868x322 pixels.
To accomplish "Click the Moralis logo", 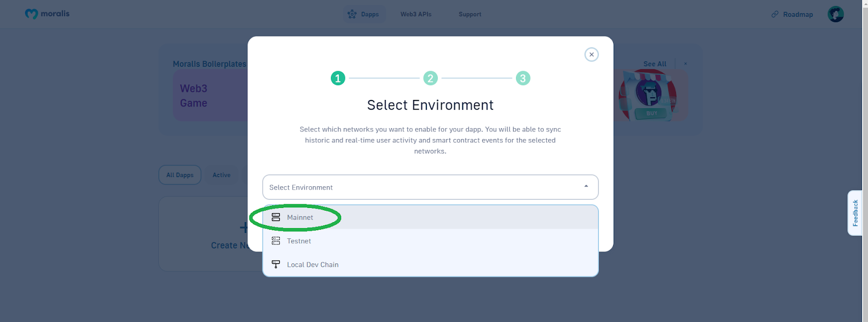I will tap(47, 14).
